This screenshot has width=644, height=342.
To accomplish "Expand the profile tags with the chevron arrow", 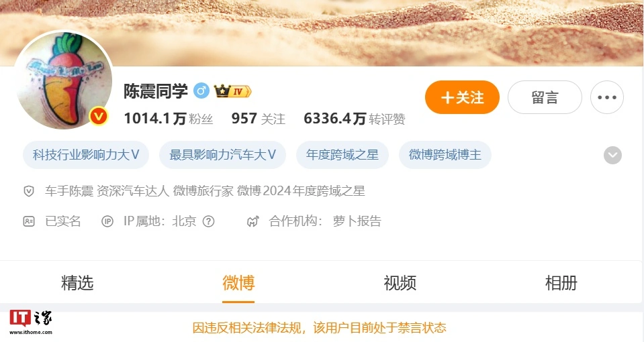I will tap(612, 155).
